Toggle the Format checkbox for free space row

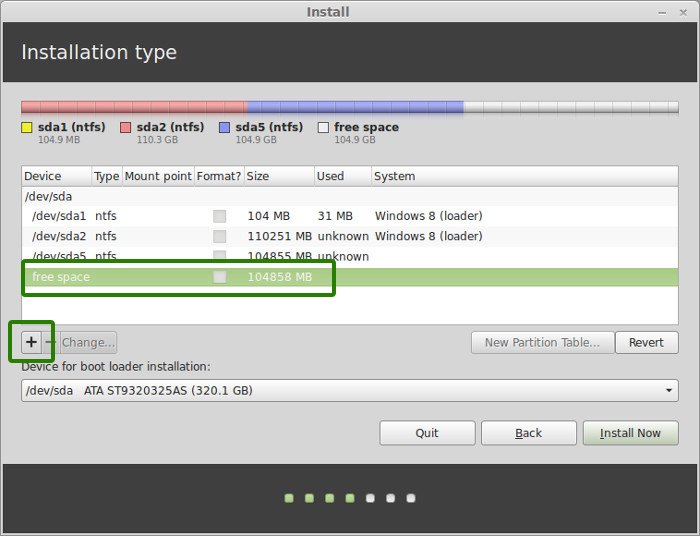pyautogui.click(x=219, y=277)
